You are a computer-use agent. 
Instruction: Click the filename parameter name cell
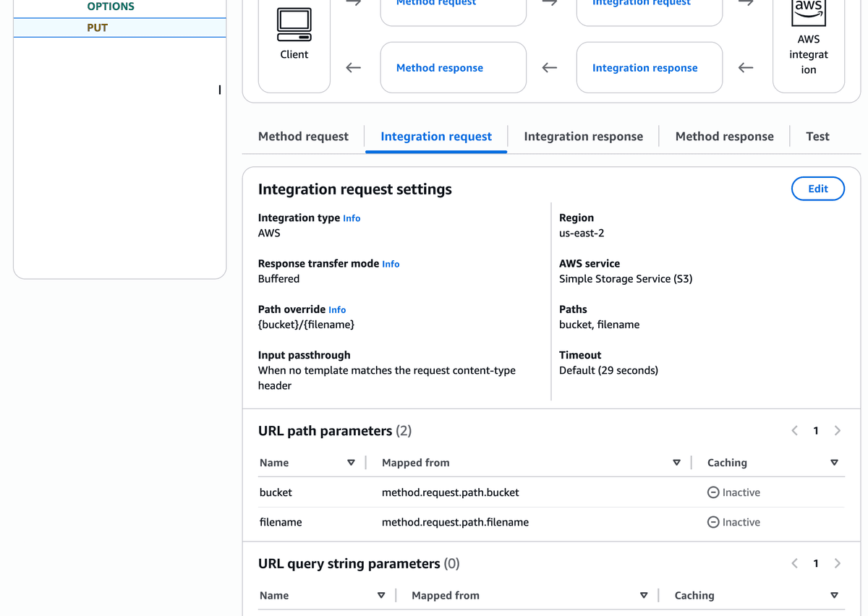(281, 522)
